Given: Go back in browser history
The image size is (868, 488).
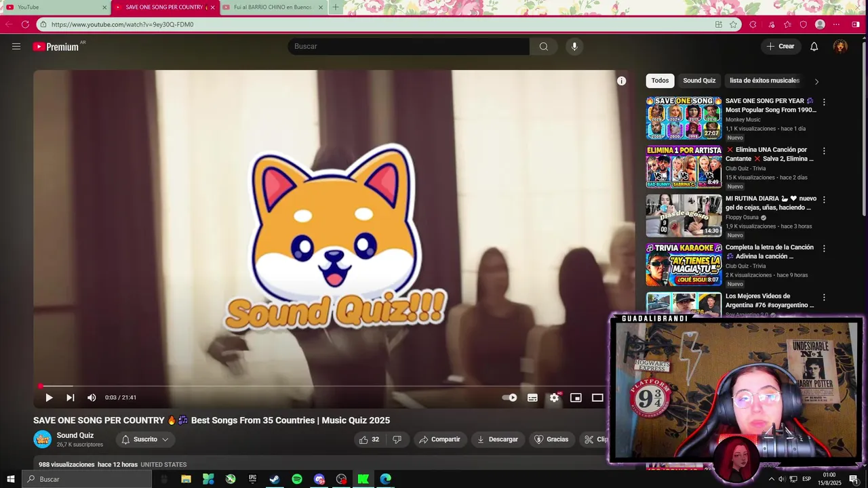Looking at the screenshot, I should coord(9,24).
